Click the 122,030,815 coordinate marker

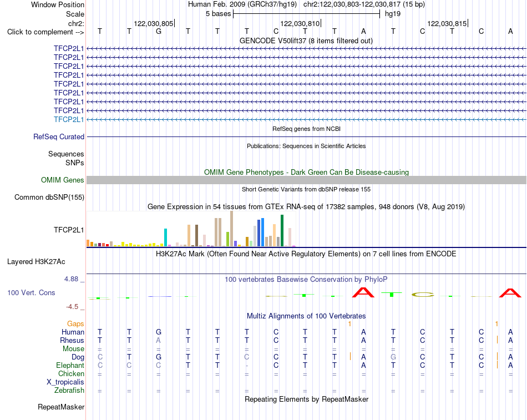click(447, 23)
